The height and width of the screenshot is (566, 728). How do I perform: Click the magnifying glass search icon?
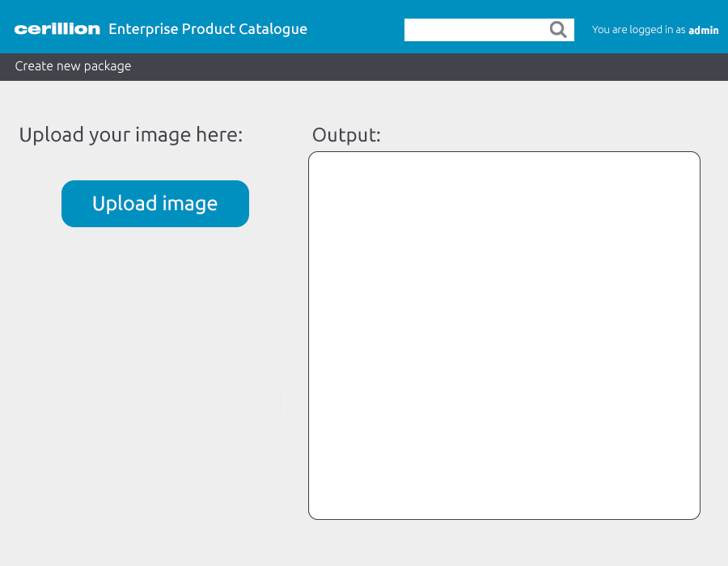[x=557, y=29]
